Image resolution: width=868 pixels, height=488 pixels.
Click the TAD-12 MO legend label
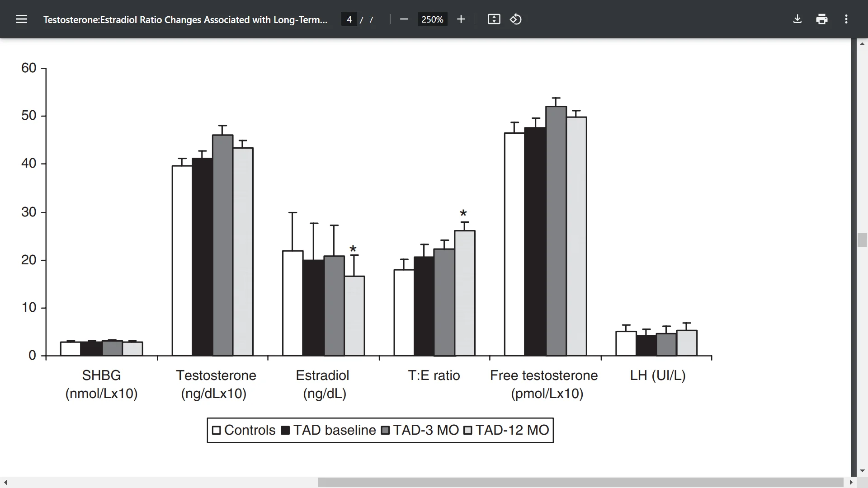[512, 430]
